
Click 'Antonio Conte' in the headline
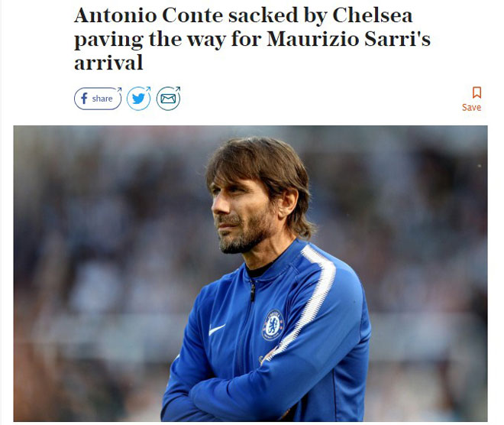pos(148,15)
